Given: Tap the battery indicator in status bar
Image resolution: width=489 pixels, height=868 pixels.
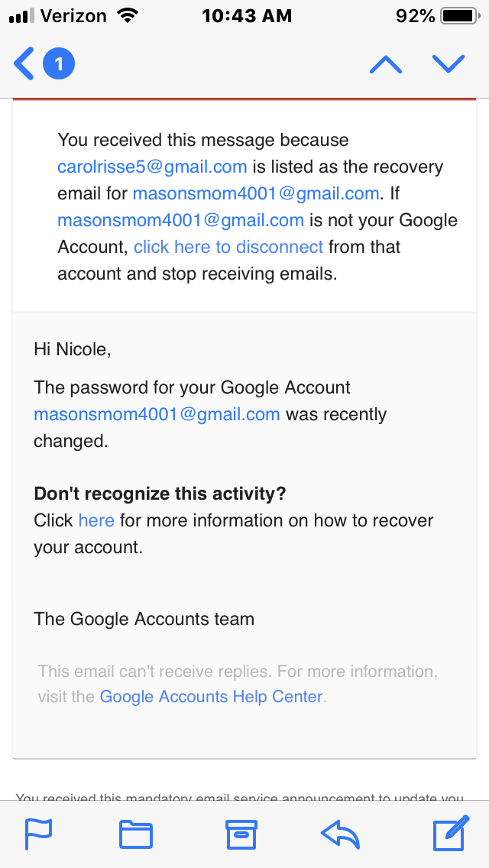Looking at the screenshot, I should point(458,16).
